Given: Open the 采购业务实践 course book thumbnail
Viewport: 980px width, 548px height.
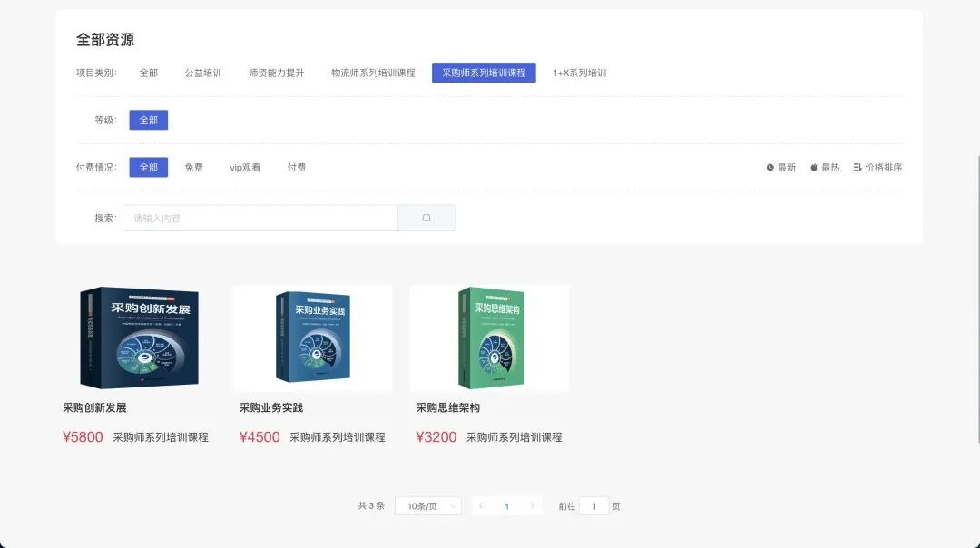Looking at the screenshot, I should pos(313,338).
